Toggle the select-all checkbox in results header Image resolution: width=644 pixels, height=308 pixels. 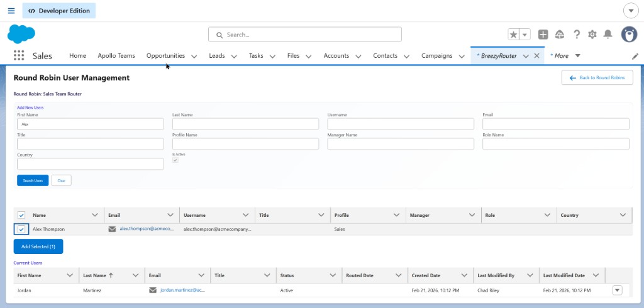pyautogui.click(x=21, y=215)
